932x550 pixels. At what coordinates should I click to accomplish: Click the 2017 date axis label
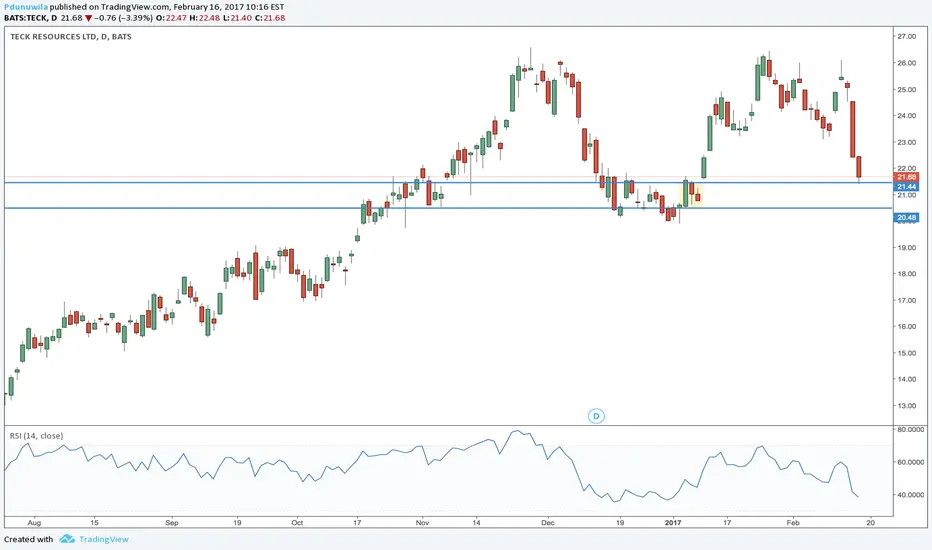(673, 523)
